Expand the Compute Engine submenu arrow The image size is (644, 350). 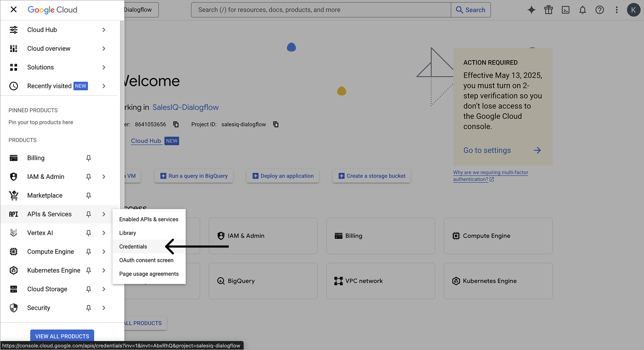(x=104, y=252)
